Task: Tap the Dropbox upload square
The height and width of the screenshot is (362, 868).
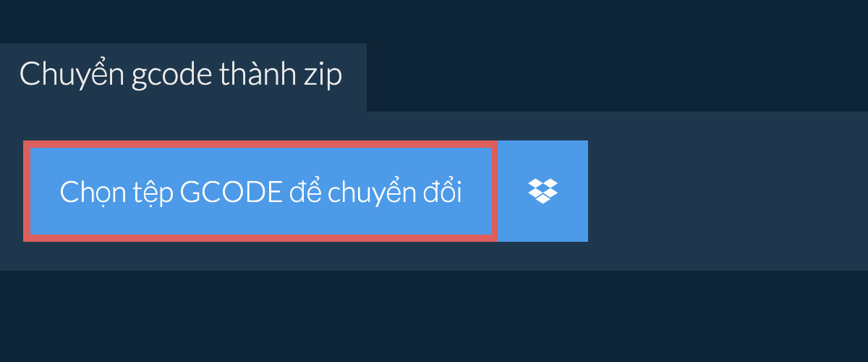Action: [x=542, y=191]
